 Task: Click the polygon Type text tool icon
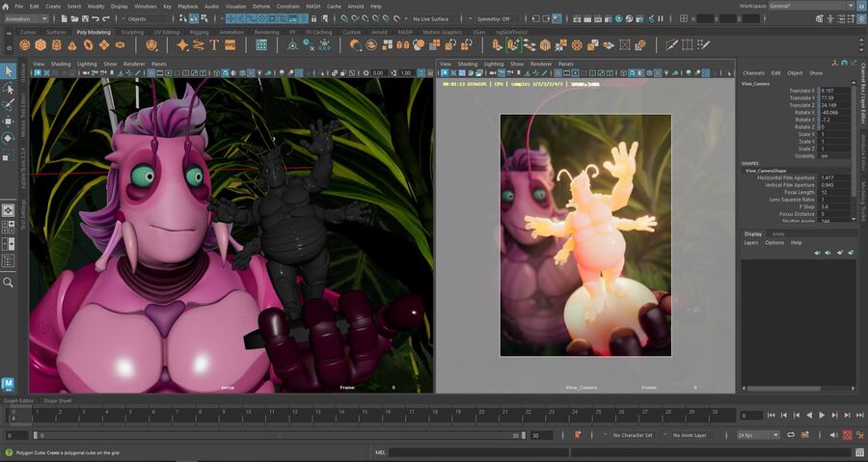click(213, 44)
